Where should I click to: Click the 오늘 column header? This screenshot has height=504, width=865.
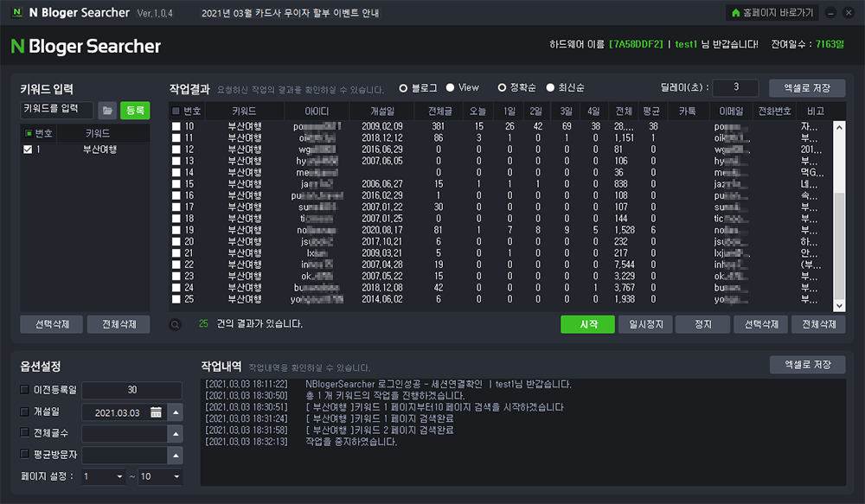477,112
